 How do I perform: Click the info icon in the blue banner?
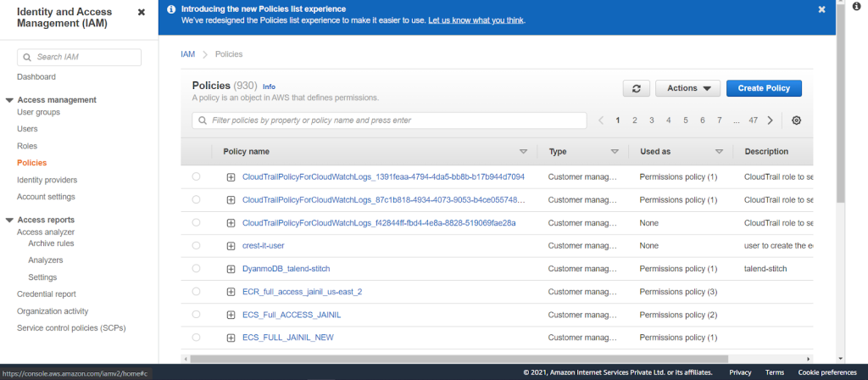(171, 9)
